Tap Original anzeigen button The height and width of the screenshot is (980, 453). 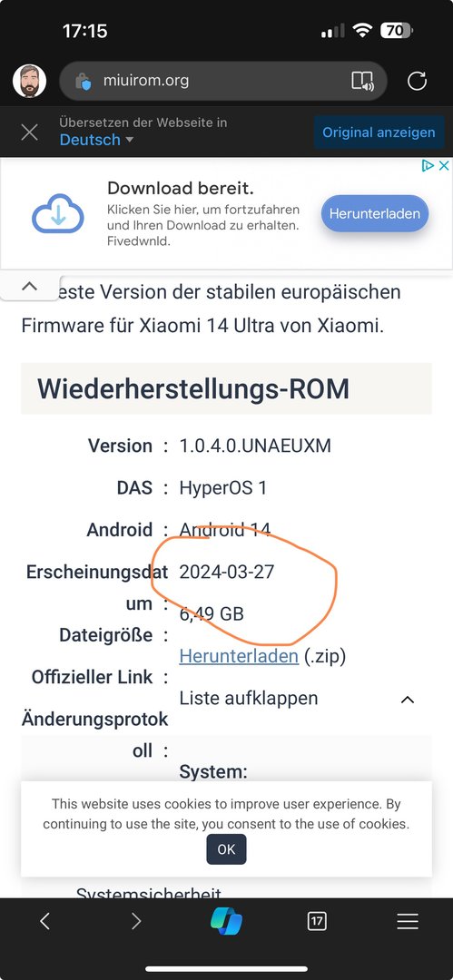[x=379, y=132]
